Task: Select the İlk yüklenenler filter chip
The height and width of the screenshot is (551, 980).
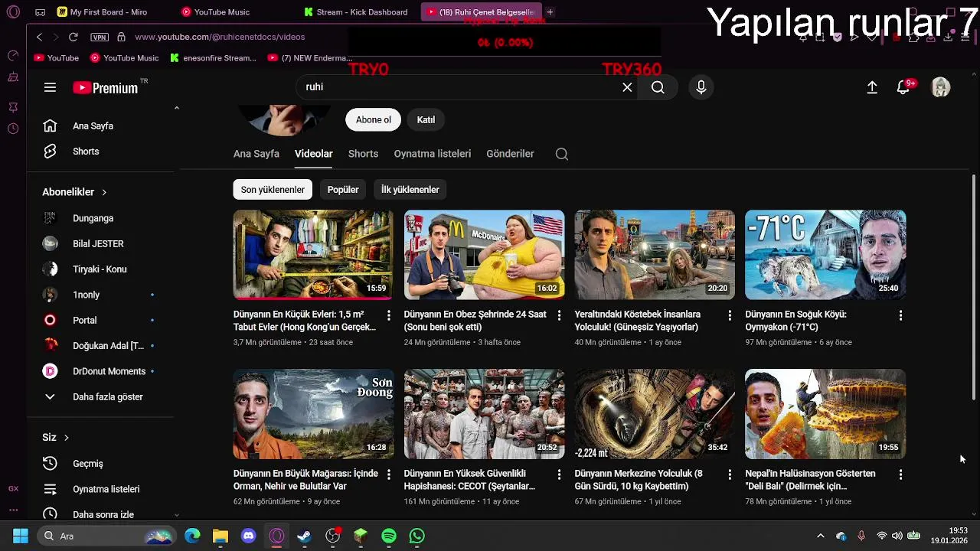Action: tap(410, 190)
